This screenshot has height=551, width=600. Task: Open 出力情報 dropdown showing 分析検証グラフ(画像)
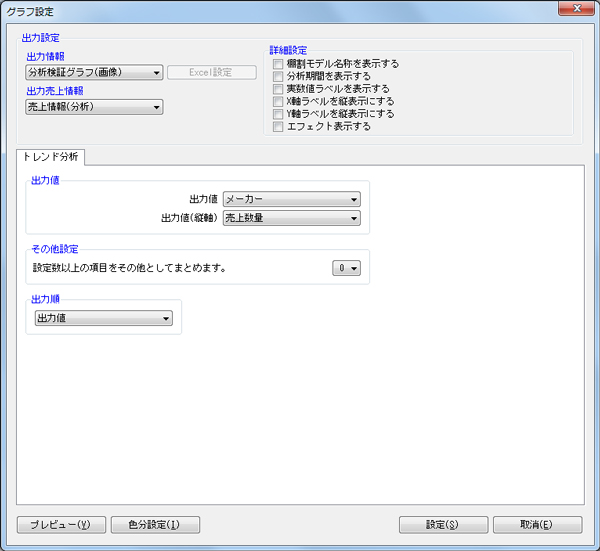[x=94, y=72]
